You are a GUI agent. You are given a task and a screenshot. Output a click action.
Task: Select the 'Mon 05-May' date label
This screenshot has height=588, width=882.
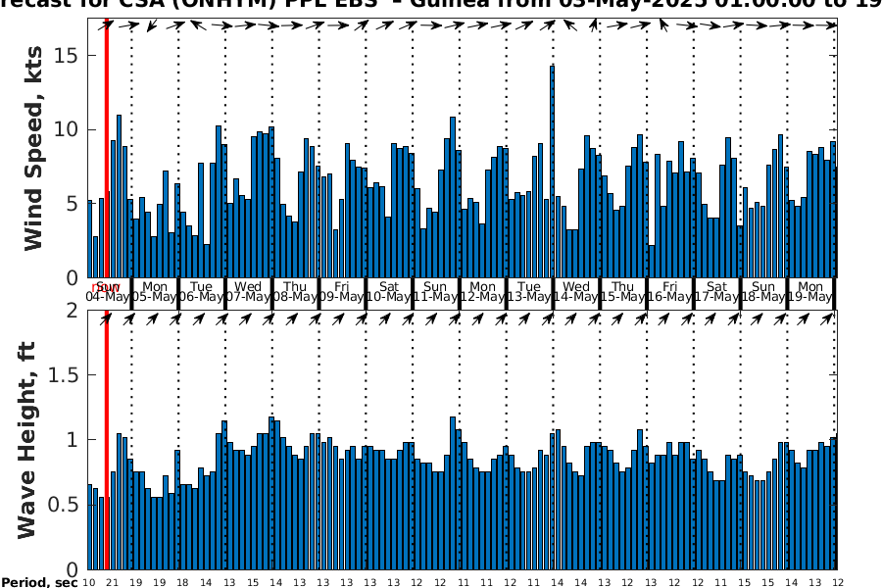coord(155,292)
